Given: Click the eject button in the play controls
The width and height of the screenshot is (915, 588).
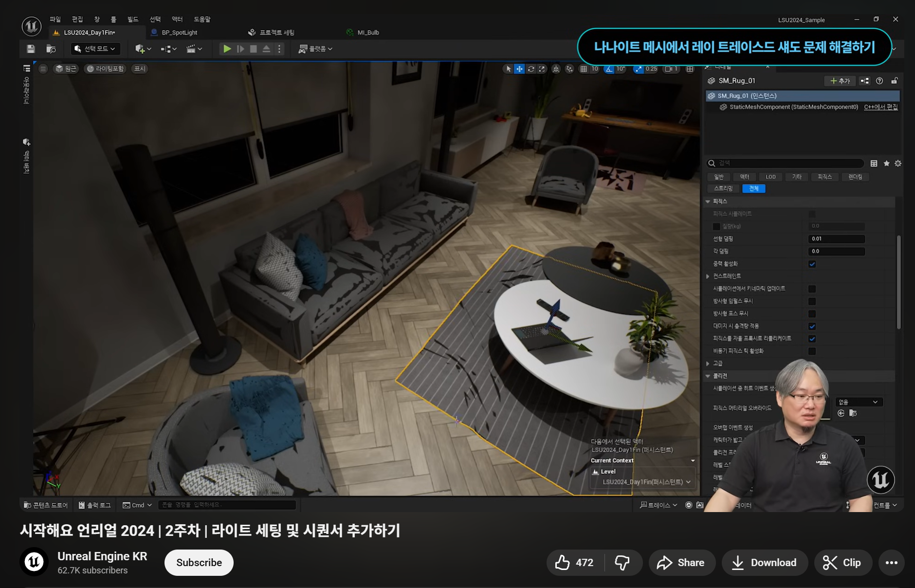Looking at the screenshot, I should coord(266,49).
